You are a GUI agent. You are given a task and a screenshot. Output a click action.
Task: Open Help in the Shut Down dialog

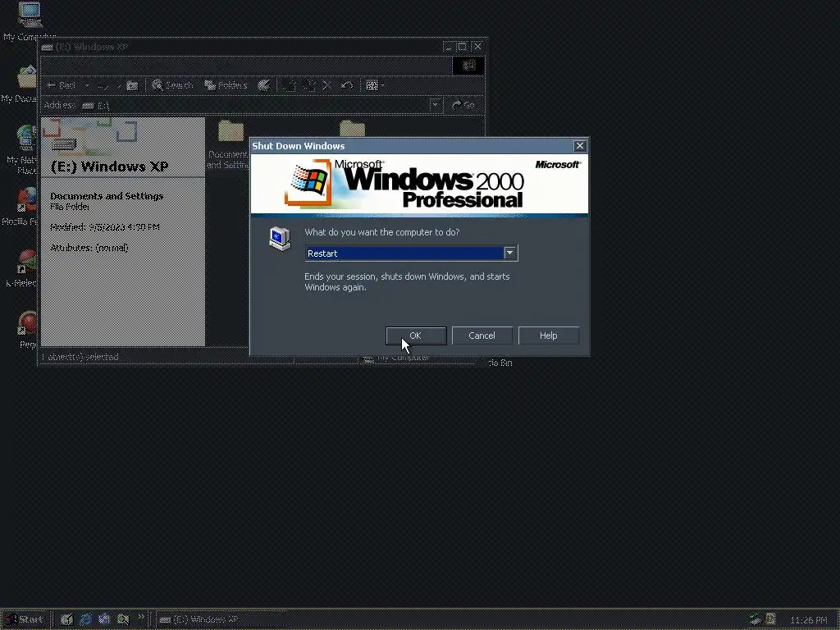548,336
